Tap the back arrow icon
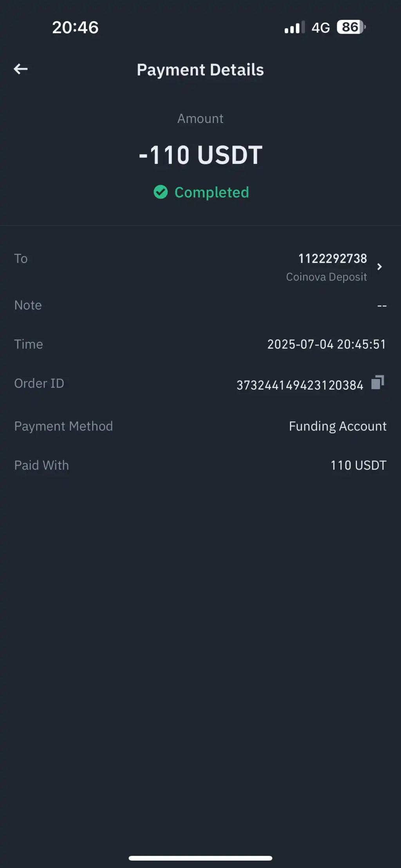The width and height of the screenshot is (401, 868). (21, 69)
